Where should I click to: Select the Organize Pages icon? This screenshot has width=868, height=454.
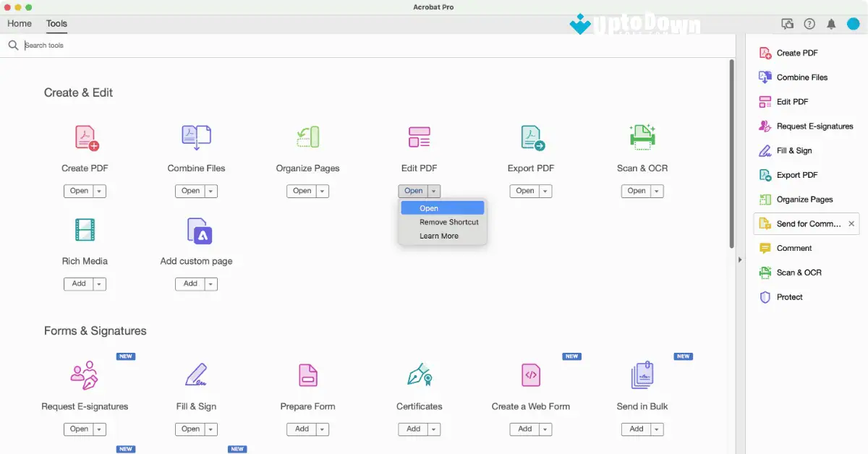pos(307,137)
